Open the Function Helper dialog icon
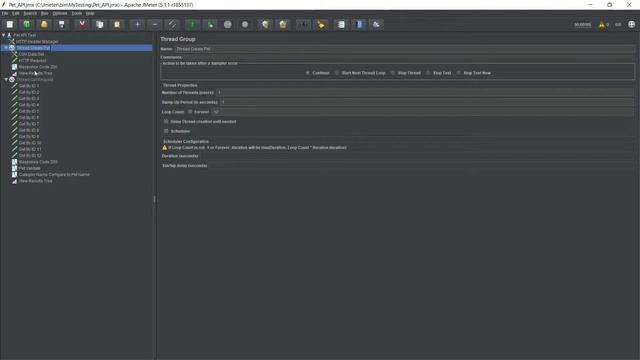 pos(341,24)
